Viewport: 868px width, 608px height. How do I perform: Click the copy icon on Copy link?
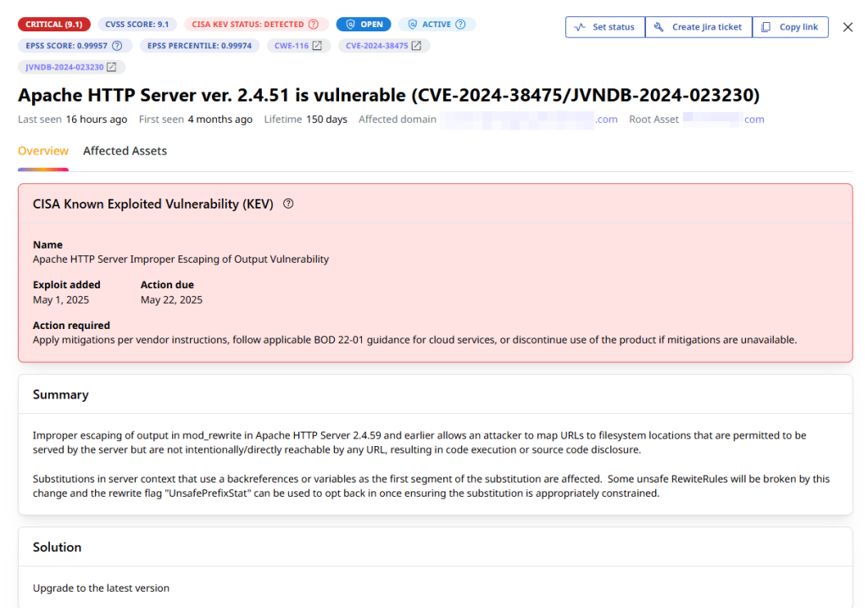pyautogui.click(x=765, y=26)
